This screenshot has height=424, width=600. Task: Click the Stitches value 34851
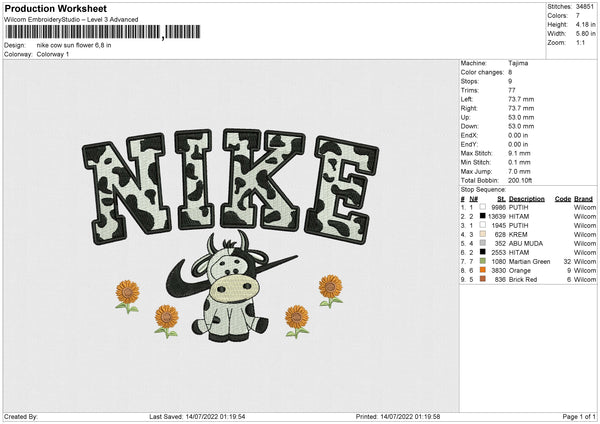(585, 7)
